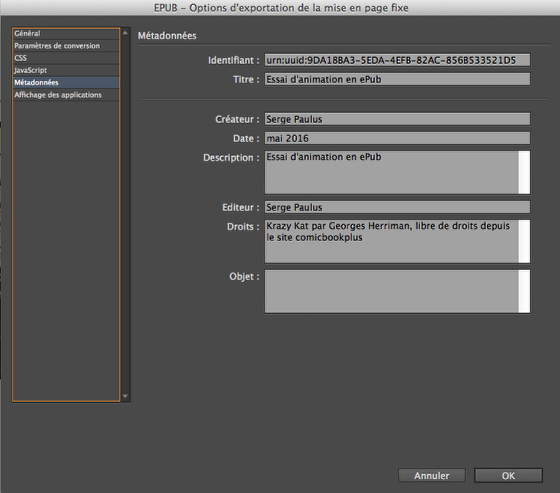Select Général in the options list
Image resolution: width=560 pixels, height=493 pixels.
[66, 34]
